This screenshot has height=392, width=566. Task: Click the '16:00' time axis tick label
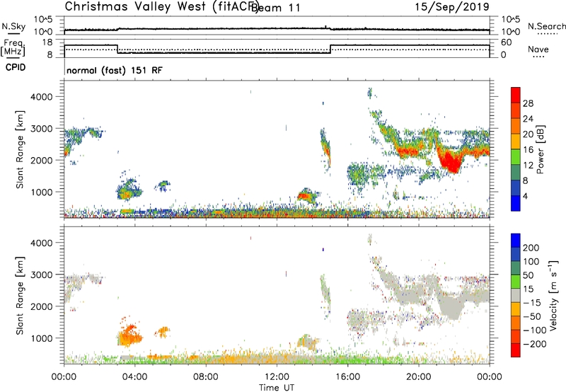coord(347,377)
